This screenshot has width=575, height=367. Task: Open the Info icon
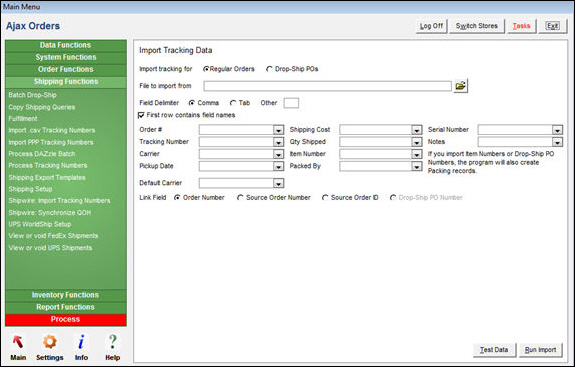click(81, 348)
